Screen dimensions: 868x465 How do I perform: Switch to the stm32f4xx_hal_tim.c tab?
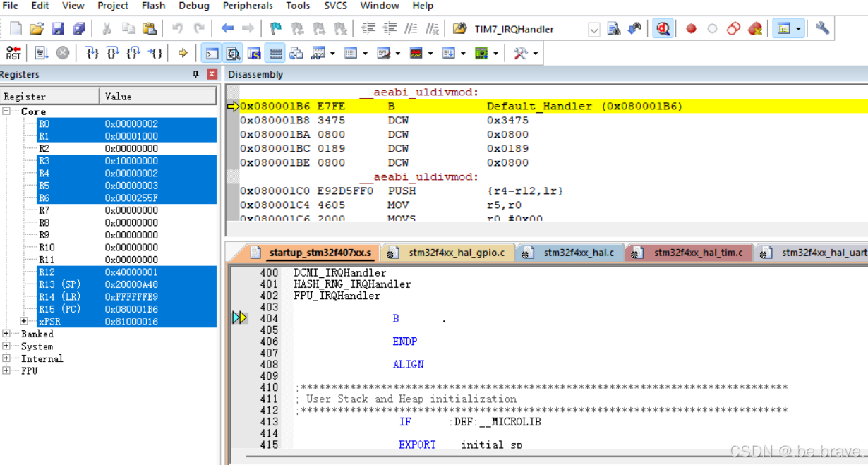tap(688, 252)
